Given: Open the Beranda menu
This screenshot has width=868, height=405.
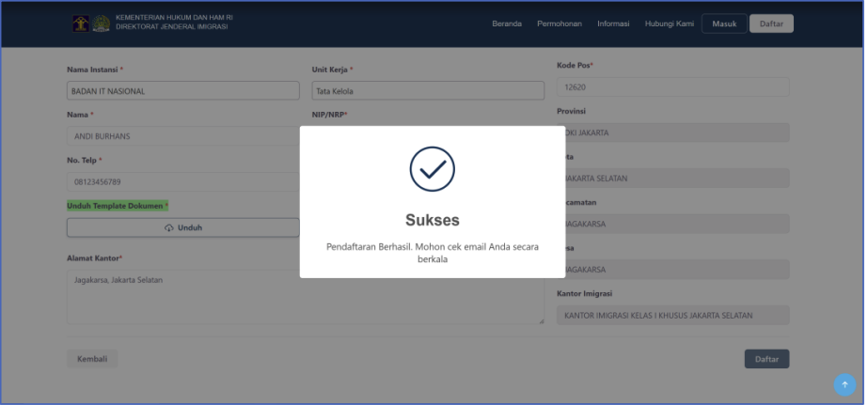Looking at the screenshot, I should [507, 23].
